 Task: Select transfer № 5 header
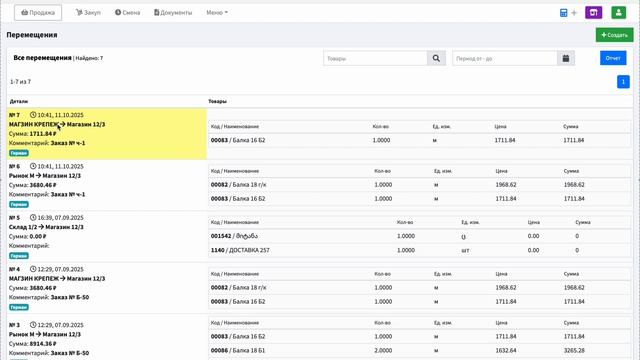tap(14, 218)
